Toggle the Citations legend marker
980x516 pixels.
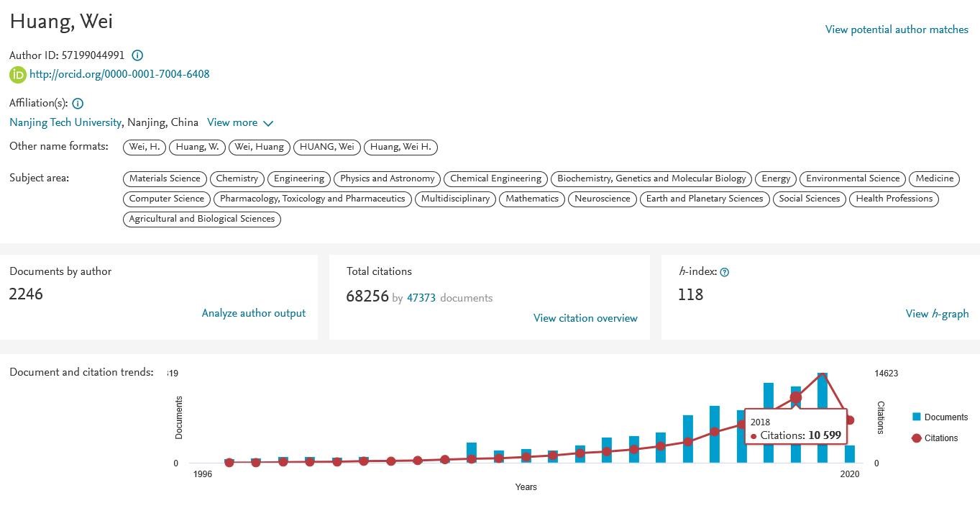tap(917, 438)
